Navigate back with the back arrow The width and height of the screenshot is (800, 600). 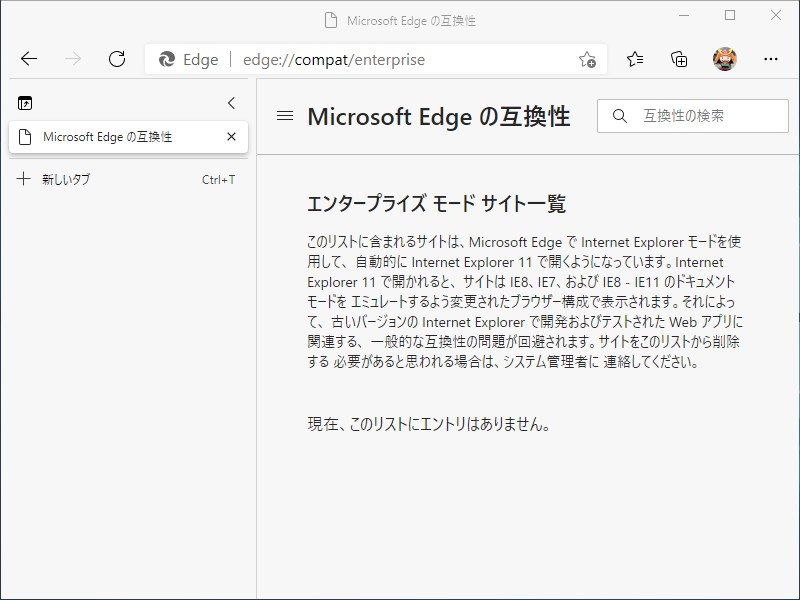29,60
